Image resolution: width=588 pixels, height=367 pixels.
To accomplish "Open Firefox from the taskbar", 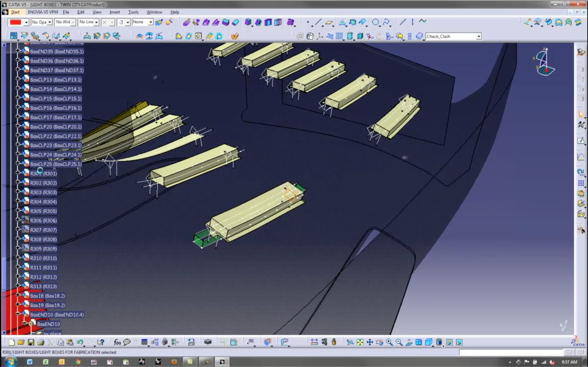I will (174, 362).
